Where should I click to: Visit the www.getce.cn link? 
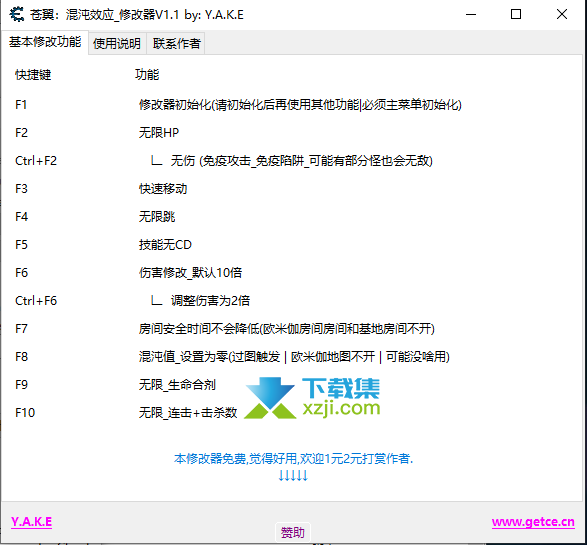(533, 521)
